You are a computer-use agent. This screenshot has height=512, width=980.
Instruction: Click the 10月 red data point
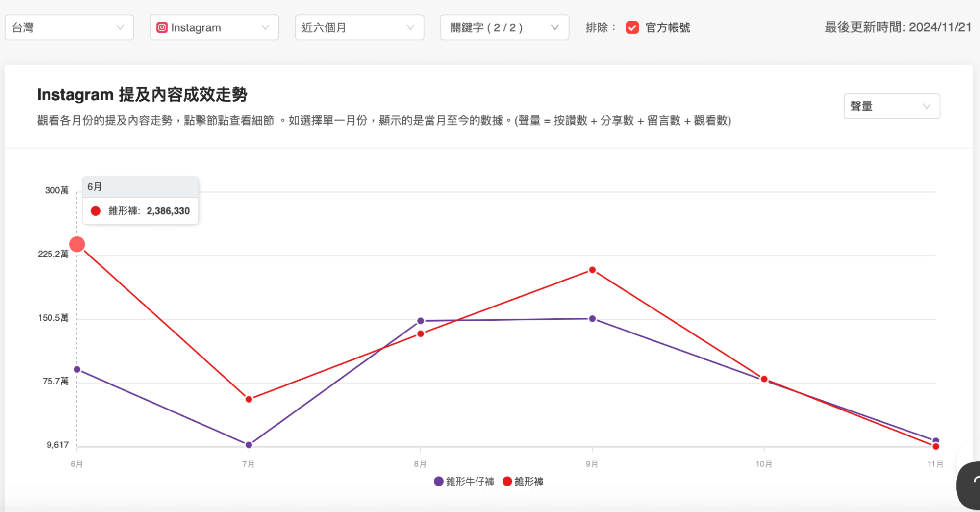point(764,379)
